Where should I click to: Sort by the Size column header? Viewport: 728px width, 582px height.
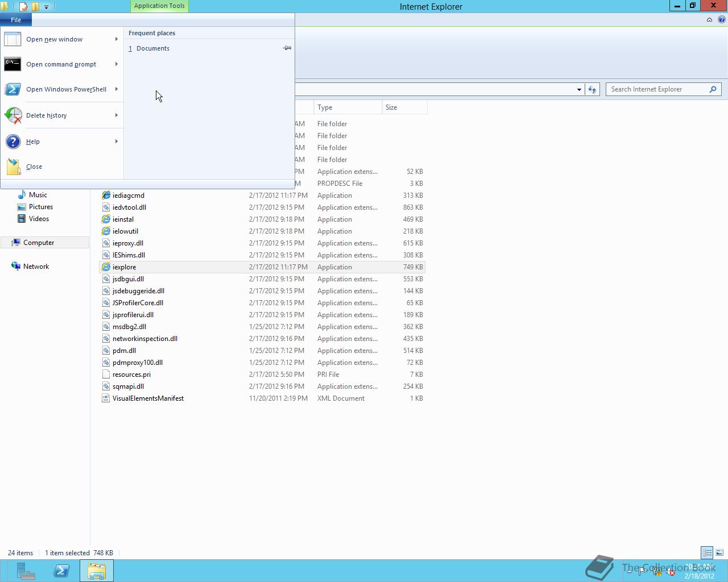404,107
